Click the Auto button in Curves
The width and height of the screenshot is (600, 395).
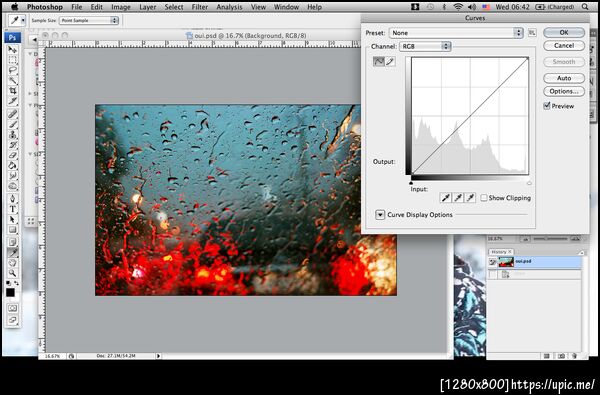coord(564,78)
